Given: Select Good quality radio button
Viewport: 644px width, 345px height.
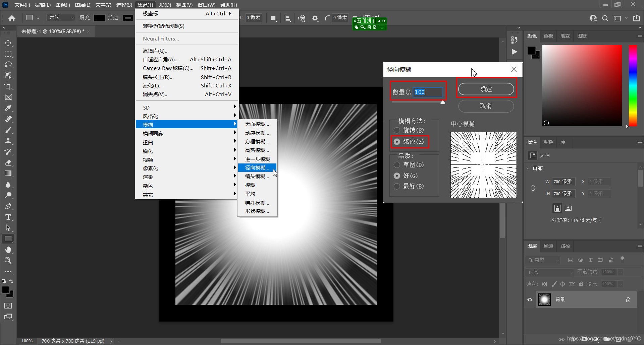Looking at the screenshot, I should (x=397, y=176).
